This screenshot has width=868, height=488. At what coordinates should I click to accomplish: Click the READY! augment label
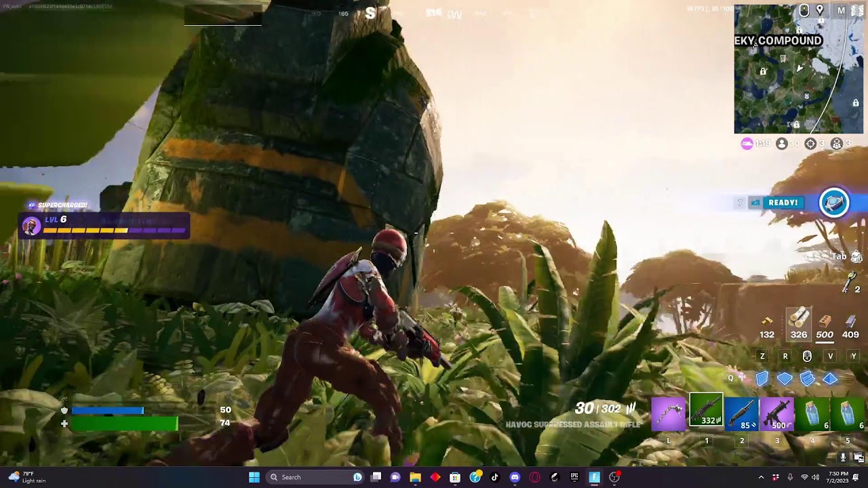783,203
